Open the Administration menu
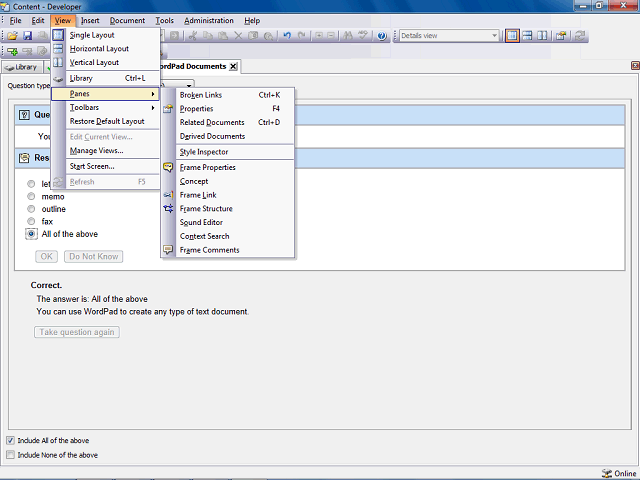The image size is (640, 480). [x=209, y=20]
